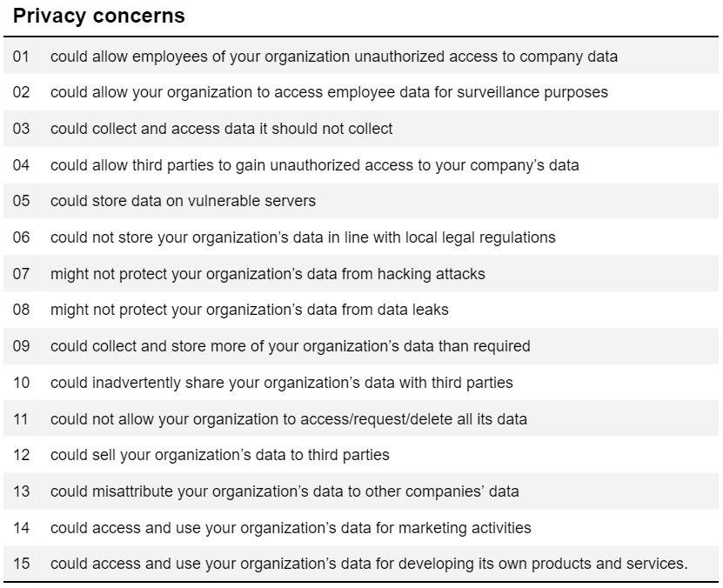Select row 10 about inadvertently sharing data
Viewport: 723px width, 588px height.
click(x=361, y=383)
